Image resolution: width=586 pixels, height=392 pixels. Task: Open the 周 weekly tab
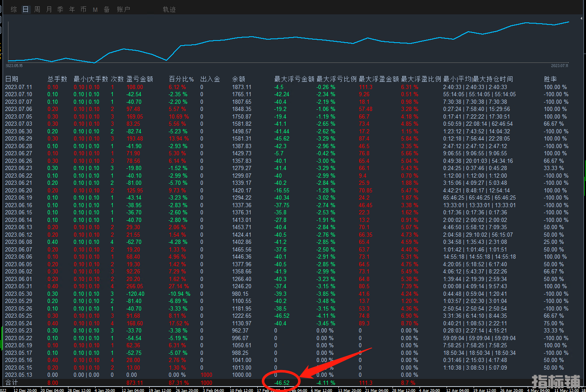tap(37, 9)
